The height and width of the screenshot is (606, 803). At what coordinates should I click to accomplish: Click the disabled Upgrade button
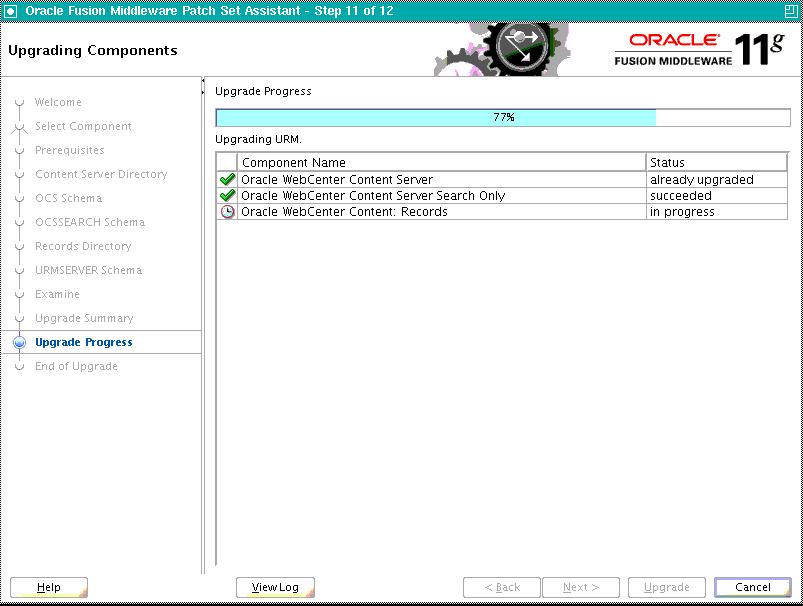[667, 587]
